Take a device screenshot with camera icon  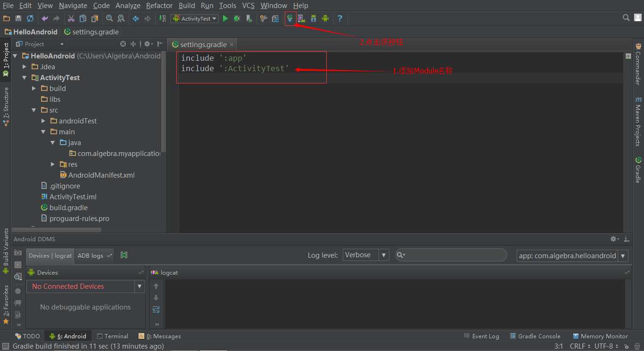pyautogui.click(x=18, y=253)
